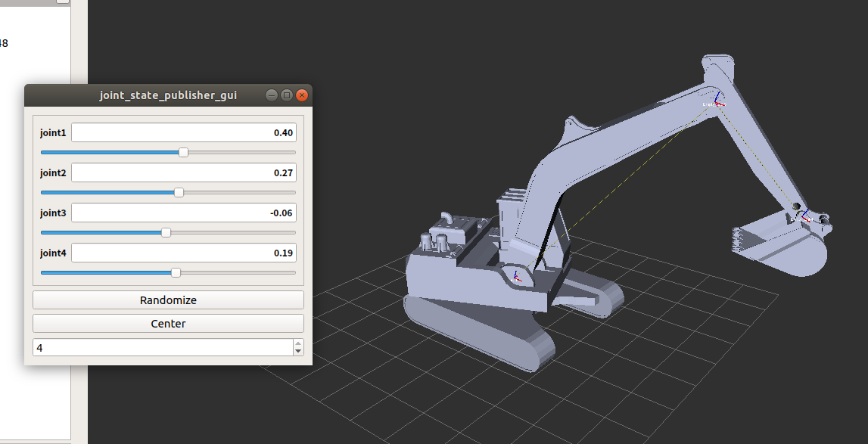Click the joint3 slider handle

164,232
